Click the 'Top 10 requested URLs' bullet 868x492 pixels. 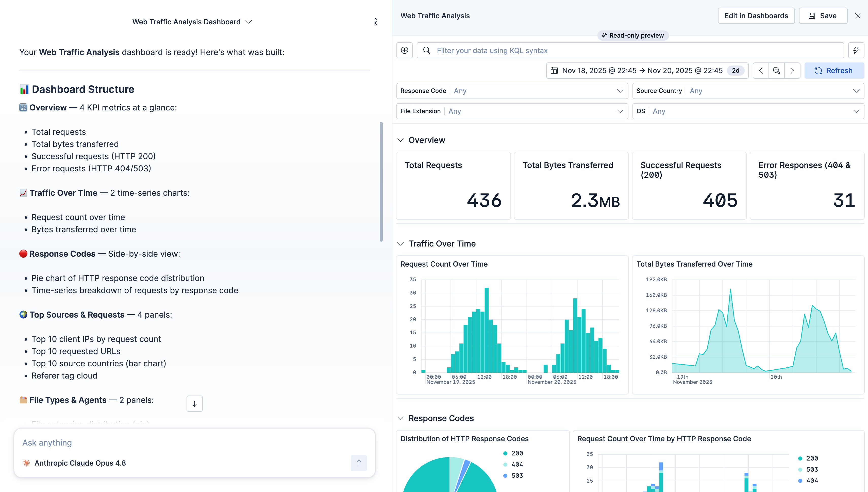click(76, 351)
